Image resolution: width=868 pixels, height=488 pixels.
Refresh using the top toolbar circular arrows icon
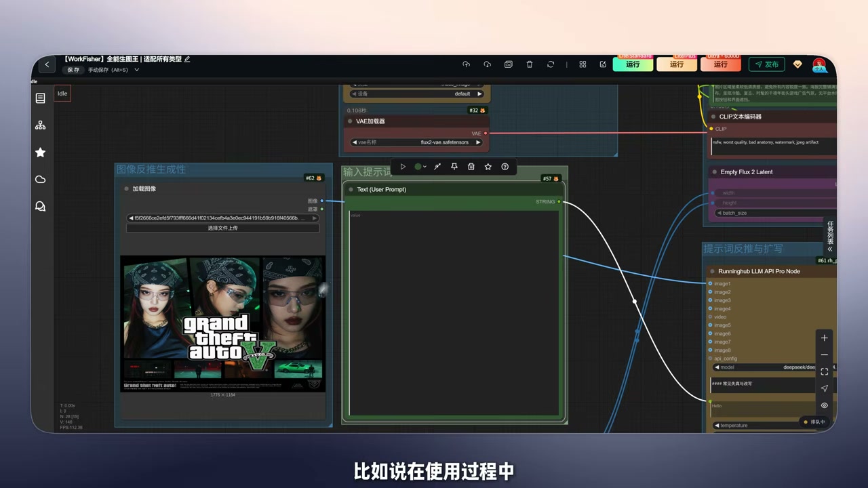[551, 64]
